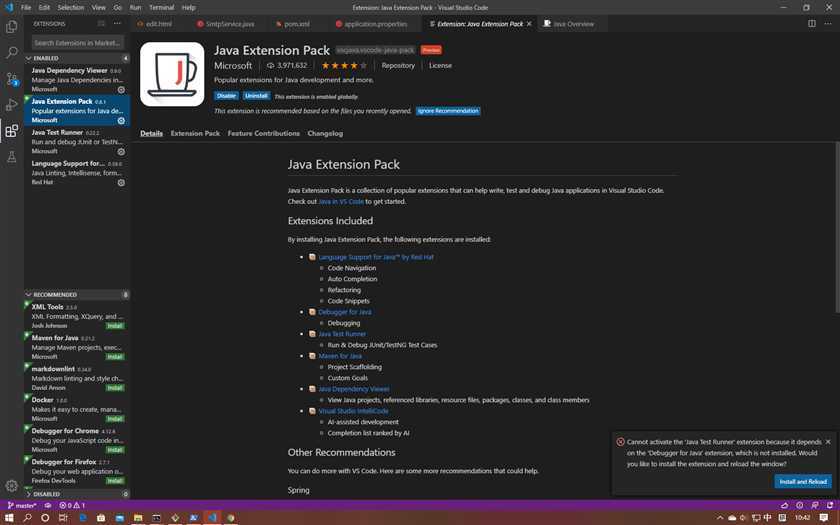Screen dimensions: 840x525
Task: Open the Extension Pack details tab
Action: [x=195, y=133]
